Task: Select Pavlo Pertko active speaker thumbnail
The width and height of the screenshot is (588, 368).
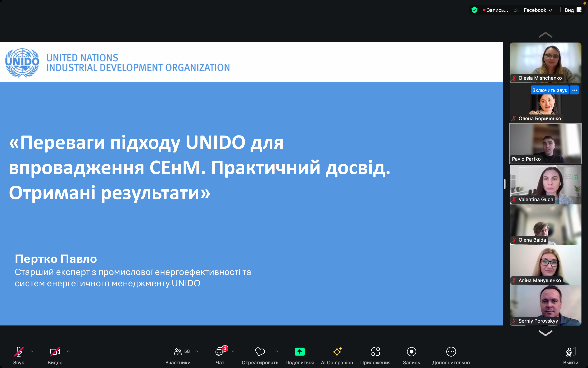Action: click(545, 144)
